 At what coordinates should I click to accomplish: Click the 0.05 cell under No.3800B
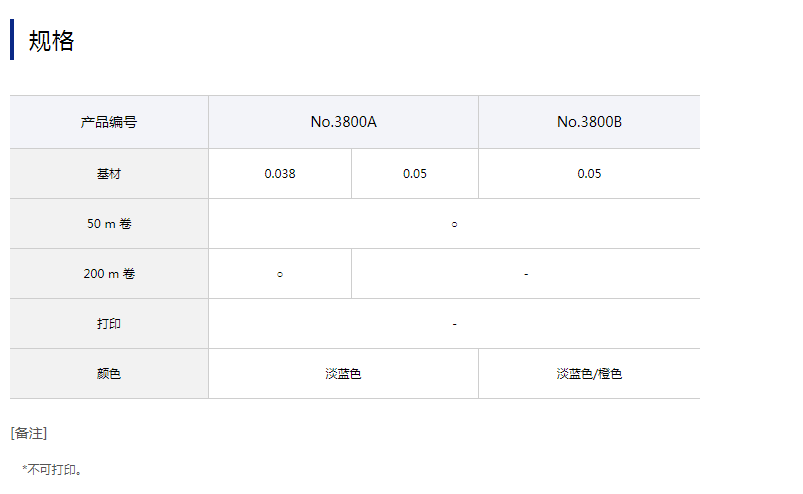pos(589,174)
